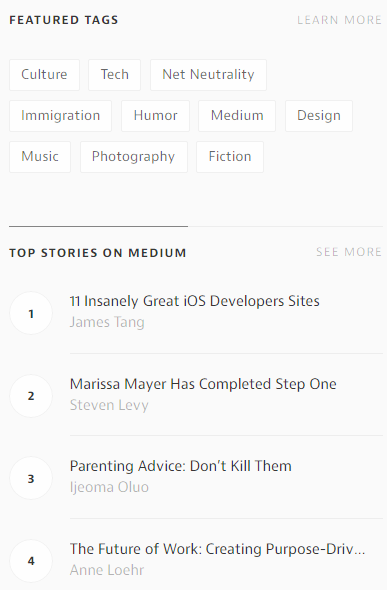Viewport: 387px width, 590px height.
Task: Click the number 2 story rank circle
Action: click(31, 396)
